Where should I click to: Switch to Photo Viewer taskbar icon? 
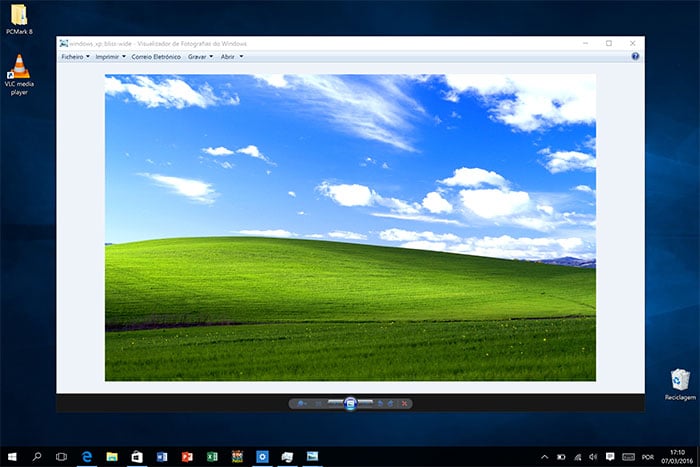click(x=312, y=456)
